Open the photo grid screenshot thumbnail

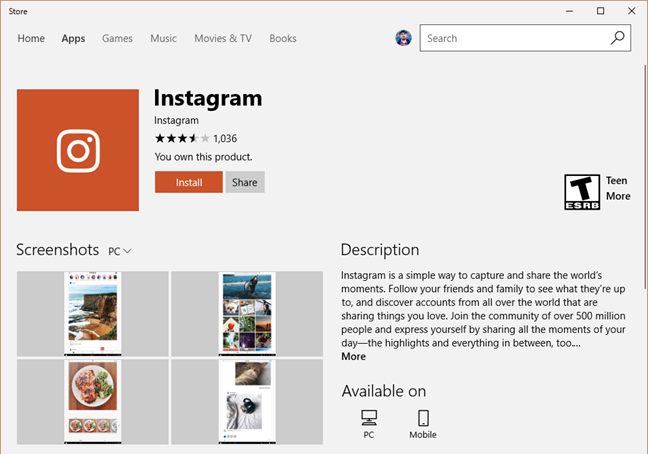[x=247, y=314]
